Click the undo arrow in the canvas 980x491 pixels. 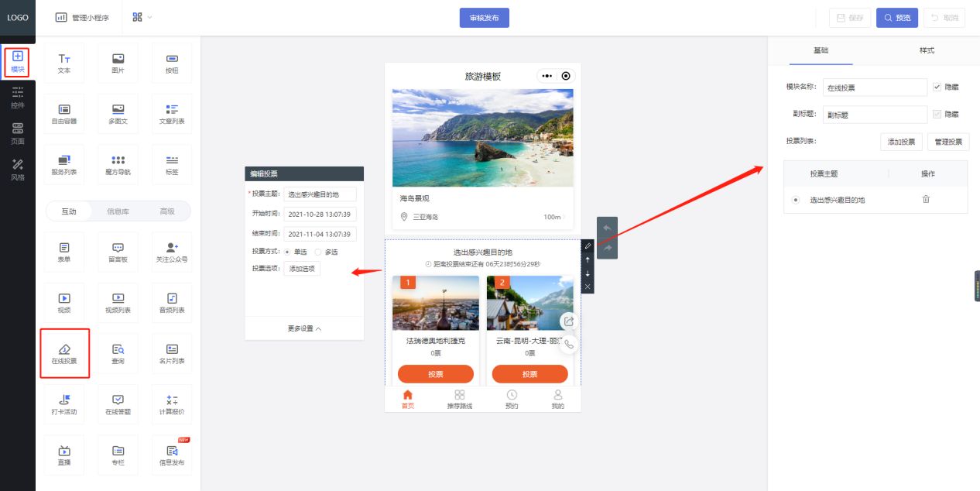click(x=607, y=228)
